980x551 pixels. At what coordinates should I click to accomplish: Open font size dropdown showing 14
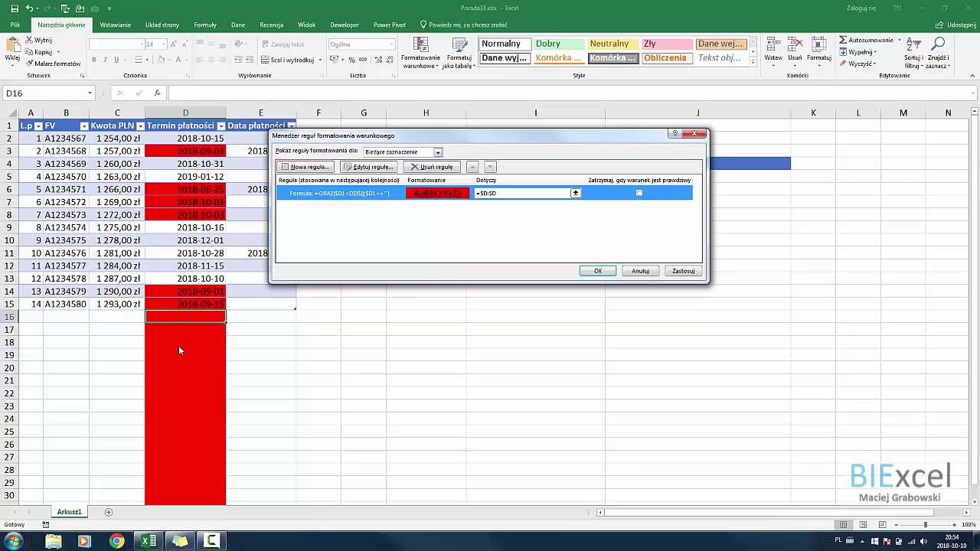point(162,44)
